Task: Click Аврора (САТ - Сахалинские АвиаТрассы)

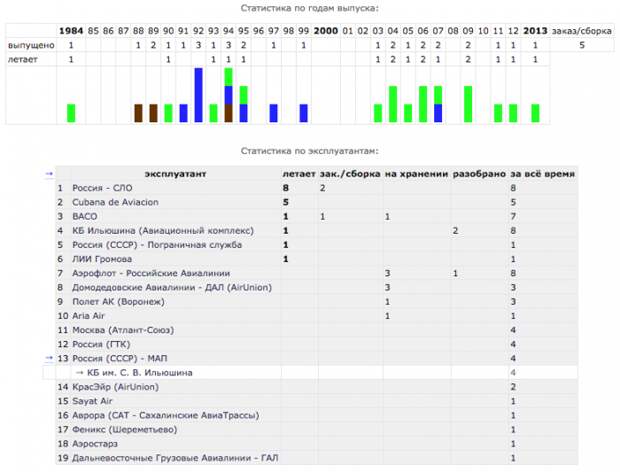Action: (x=166, y=415)
